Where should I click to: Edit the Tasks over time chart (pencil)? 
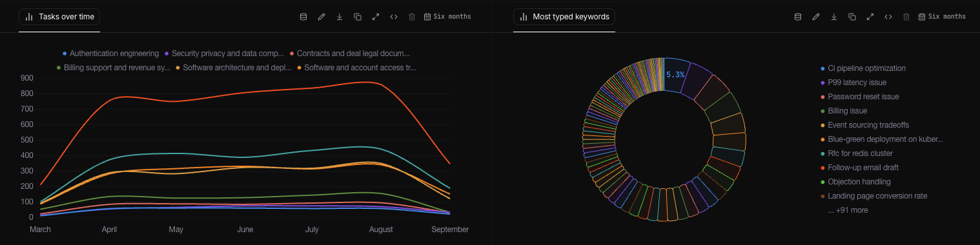[322, 17]
